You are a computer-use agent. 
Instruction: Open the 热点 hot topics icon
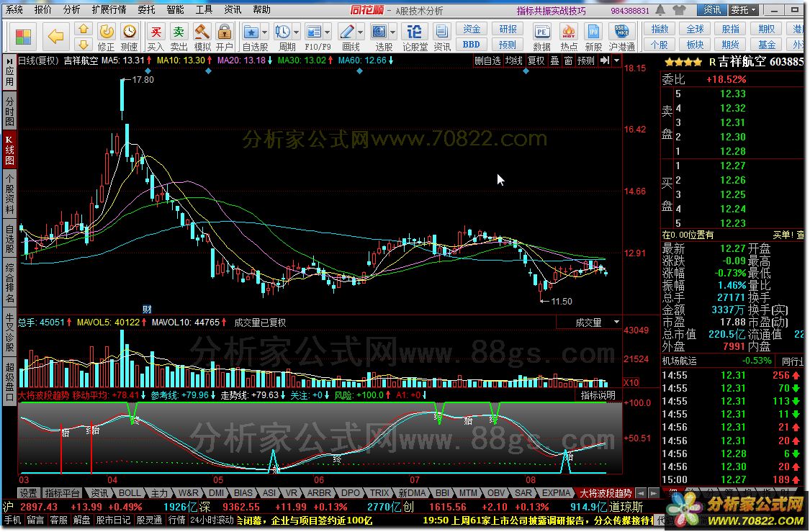pos(569,32)
